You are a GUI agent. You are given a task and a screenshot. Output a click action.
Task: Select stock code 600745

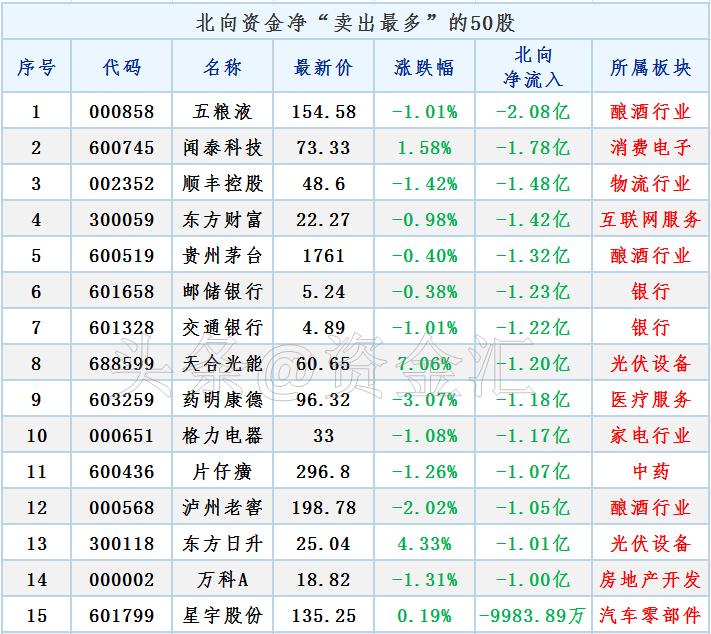tap(122, 147)
